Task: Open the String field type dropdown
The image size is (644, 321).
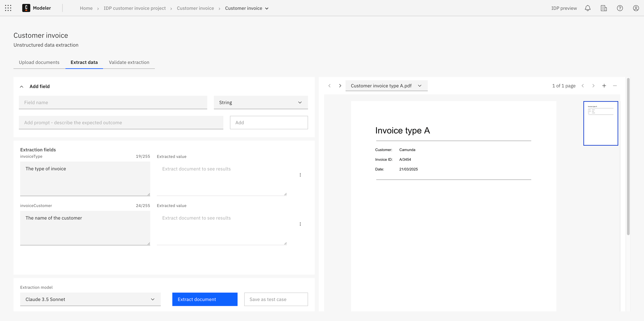Action: [x=261, y=102]
